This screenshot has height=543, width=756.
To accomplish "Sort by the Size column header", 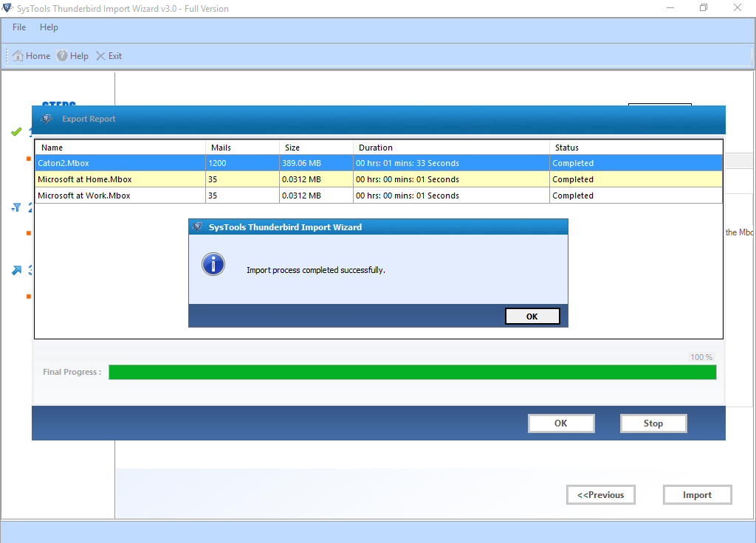I will (x=316, y=148).
